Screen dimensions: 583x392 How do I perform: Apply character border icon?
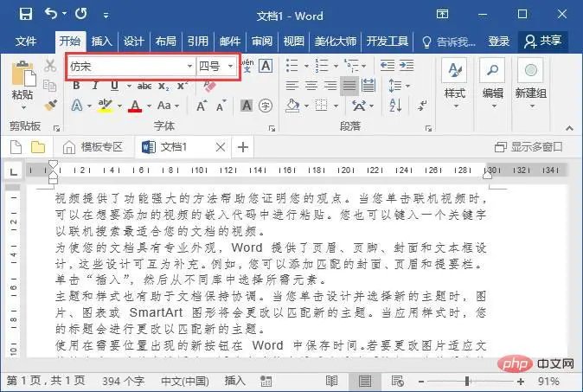click(x=266, y=66)
